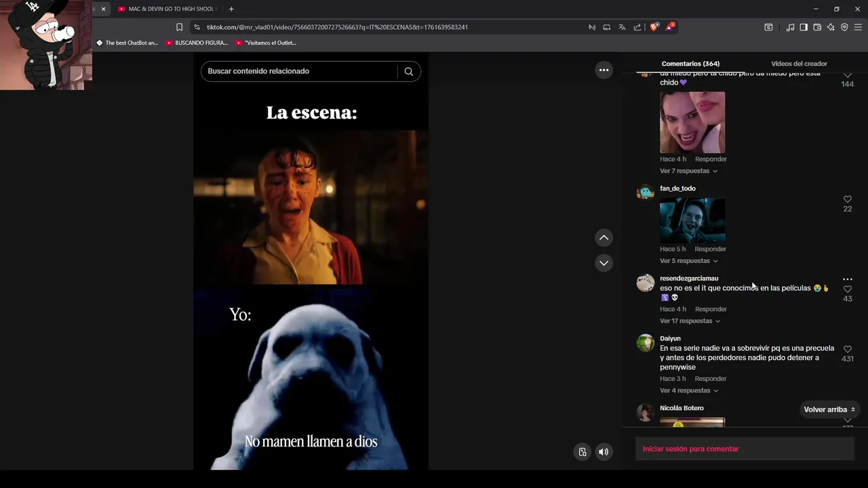868x488 pixels.
Task: Click Responder under the purple heart comment
Action: 711,159
